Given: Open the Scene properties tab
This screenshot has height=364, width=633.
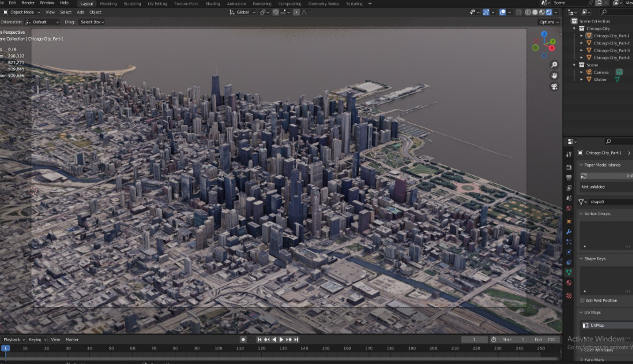Looking at the screenshot, I should pyautogui.click(x=569, y=198).
